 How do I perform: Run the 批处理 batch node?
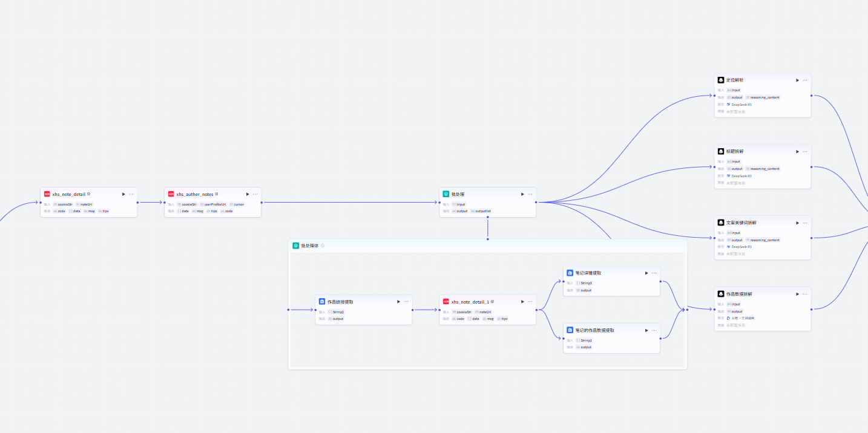coord(522,194)
